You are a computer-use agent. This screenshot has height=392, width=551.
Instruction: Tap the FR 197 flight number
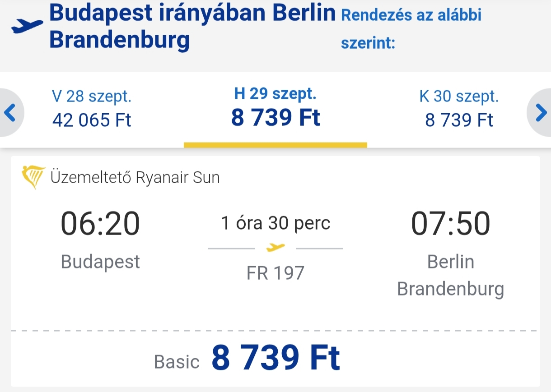tap(275, 273)
